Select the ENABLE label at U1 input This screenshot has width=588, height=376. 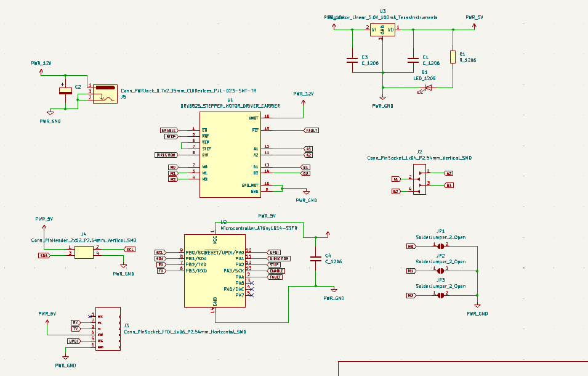pos(169,130)
